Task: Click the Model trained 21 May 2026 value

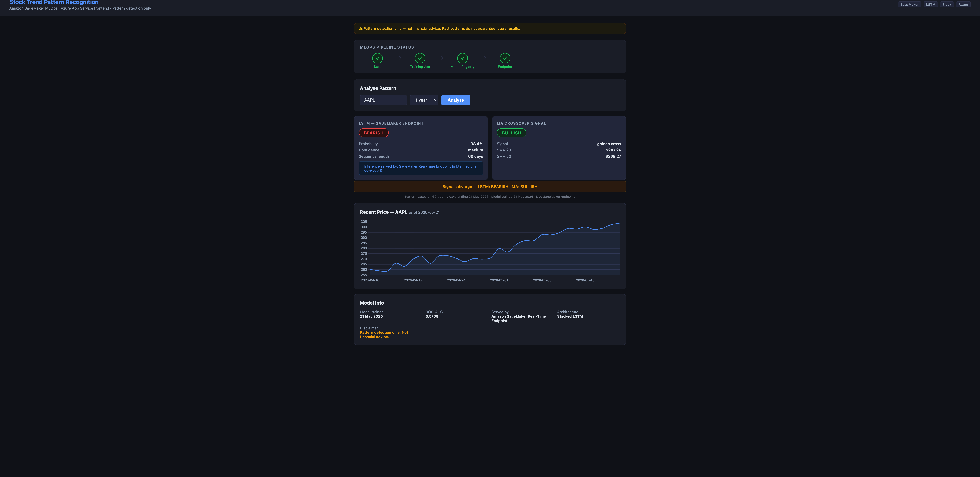Action: coord(371,317)
